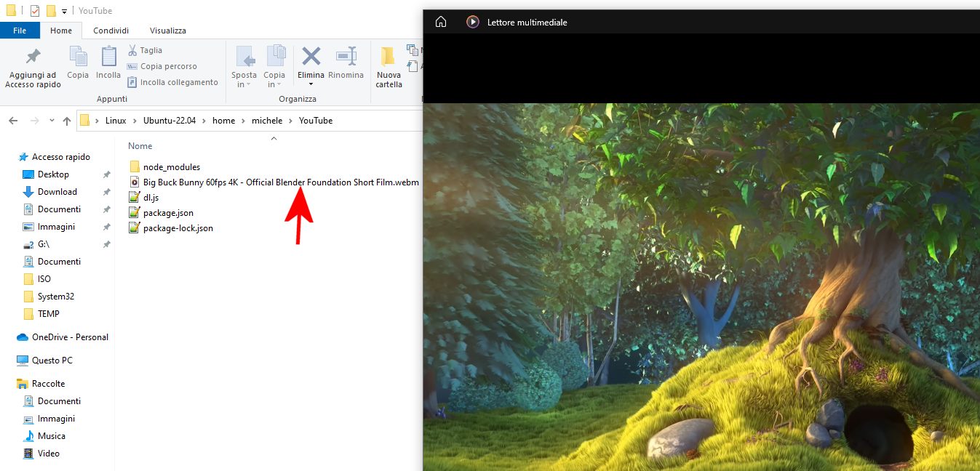Open the Copia in dropdown
Screen dimensions: 980x471
[274, 67]
